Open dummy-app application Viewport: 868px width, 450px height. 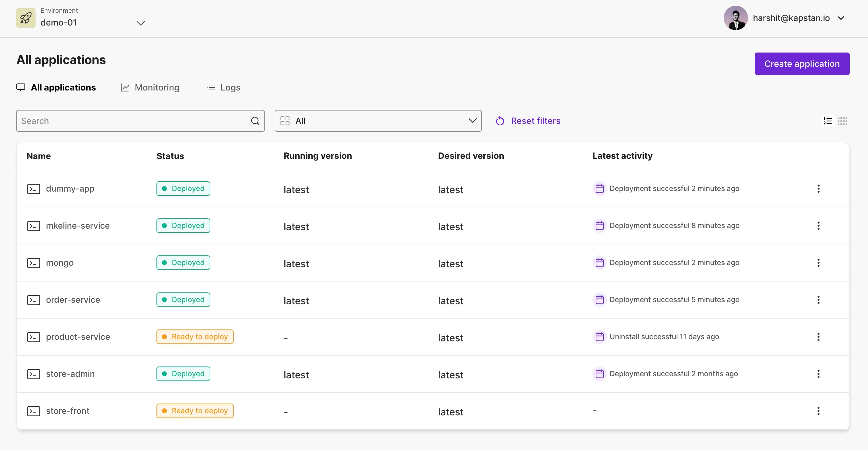70,189
